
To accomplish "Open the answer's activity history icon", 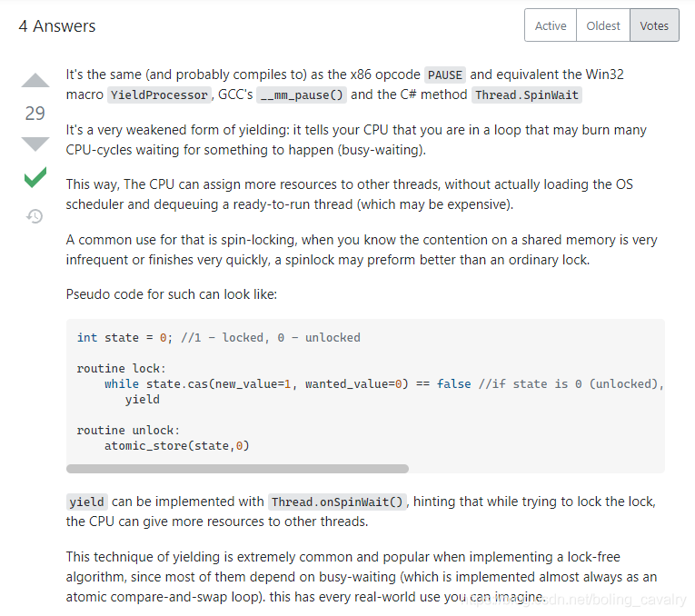I will coord(35,216).
